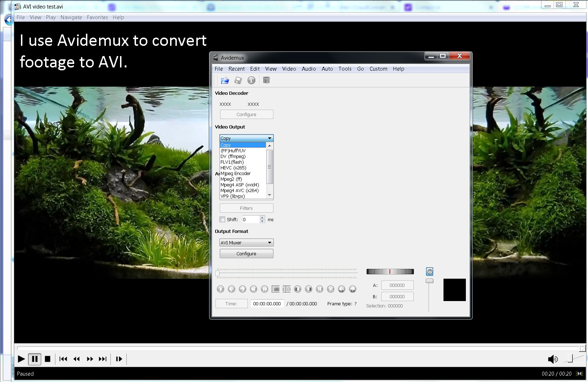Click the Avidemux vertical volume slider handle

coord(430,281)
